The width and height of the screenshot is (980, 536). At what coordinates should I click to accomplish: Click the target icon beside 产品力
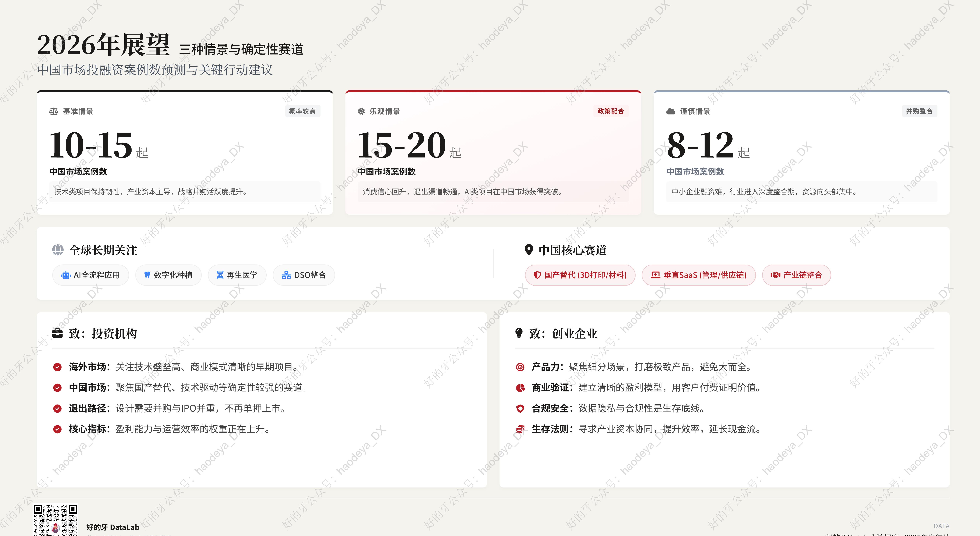520,367
